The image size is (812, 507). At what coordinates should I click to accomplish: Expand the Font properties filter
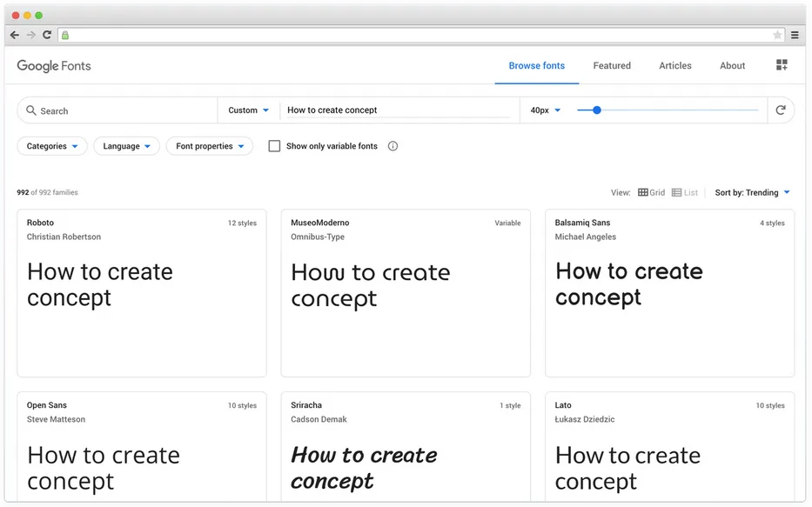[x=210, y=146]
